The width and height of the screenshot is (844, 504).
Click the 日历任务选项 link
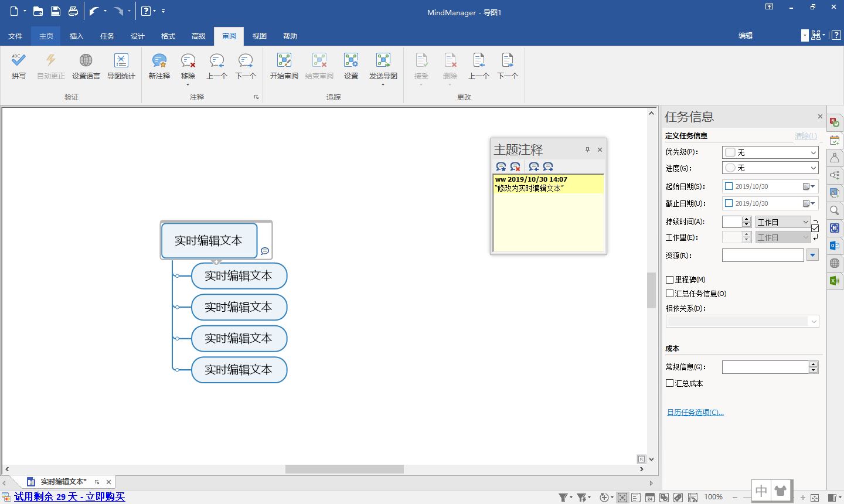pos(695,412)
